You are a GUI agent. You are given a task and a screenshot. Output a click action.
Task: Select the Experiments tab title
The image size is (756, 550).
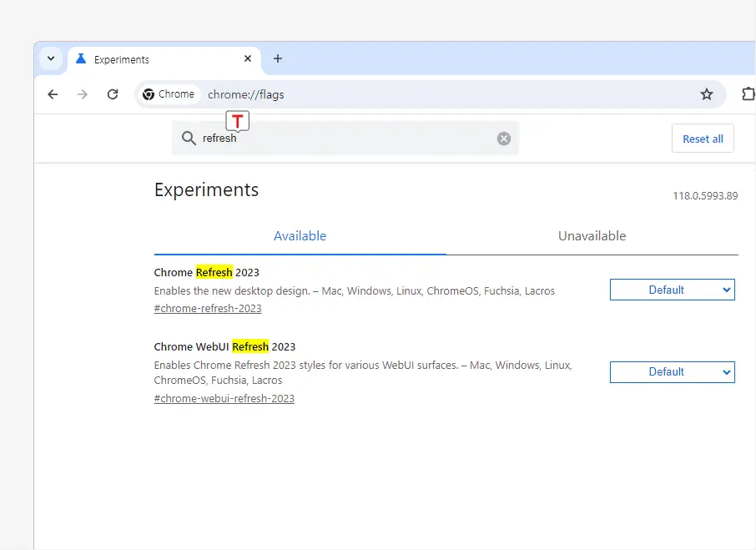122,60
